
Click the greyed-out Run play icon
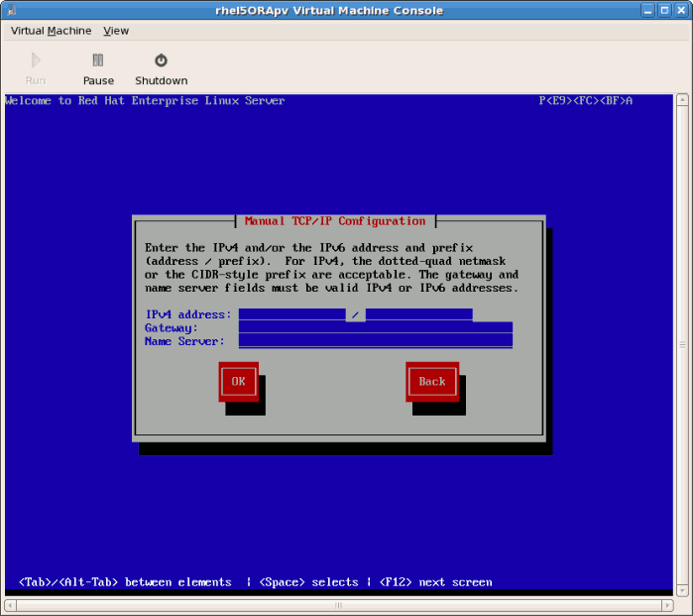36,61
